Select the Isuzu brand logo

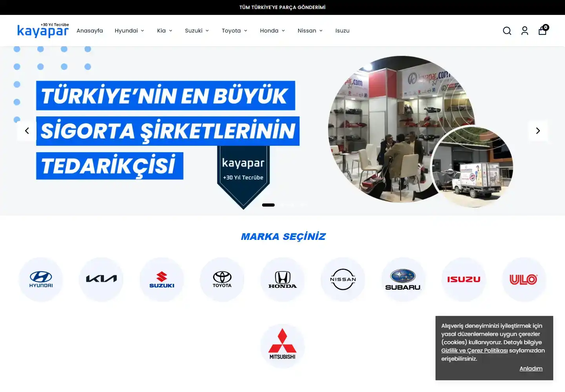(464, 279)
